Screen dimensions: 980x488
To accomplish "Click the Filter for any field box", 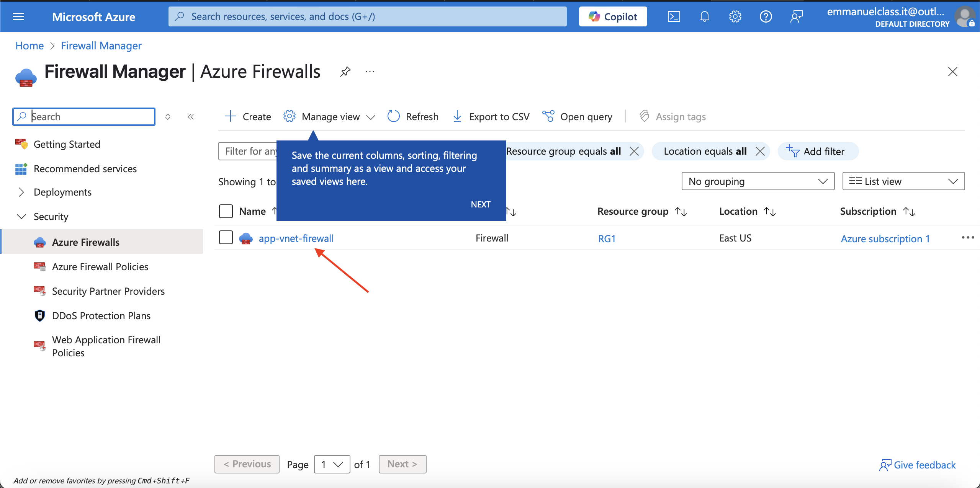I will (247, 151).
